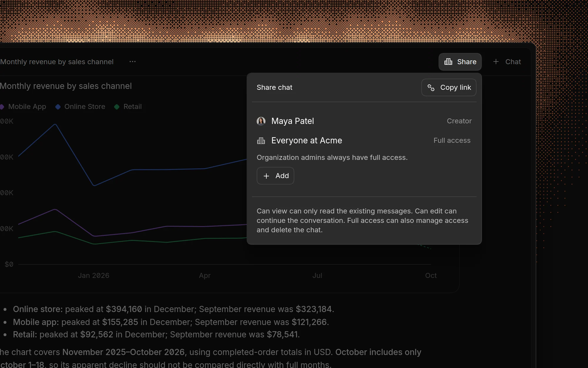The height and width of the screenshot is (368, 588).
Task: Click the chat title in the header bar
Action: pyautogui.click(x=57, y=62)
